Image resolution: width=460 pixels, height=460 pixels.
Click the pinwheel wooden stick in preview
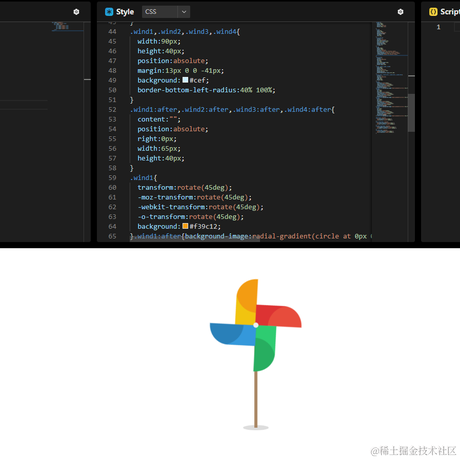tap(256, 399)
